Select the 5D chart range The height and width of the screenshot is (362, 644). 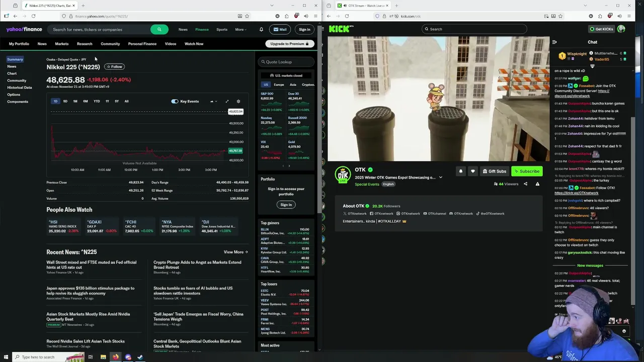pyautogui.click(x=65, y=101)
